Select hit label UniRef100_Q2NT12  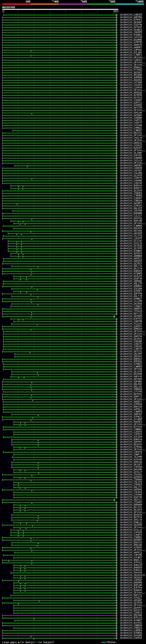(x=131, y=103)
